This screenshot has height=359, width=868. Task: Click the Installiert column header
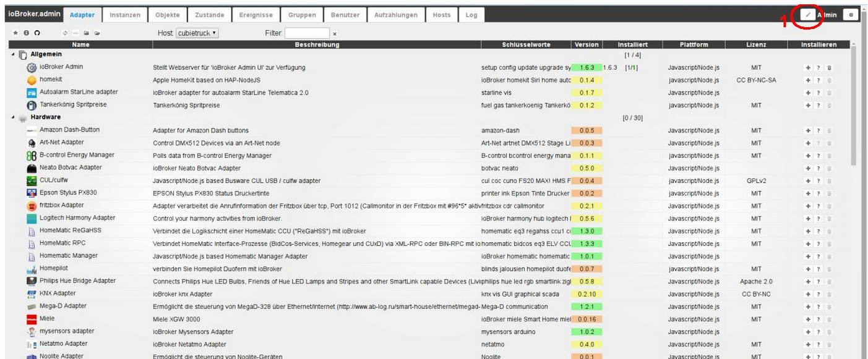[x=632, y=45]
